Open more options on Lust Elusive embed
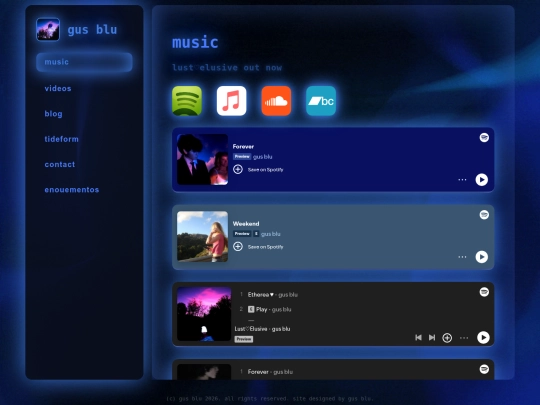 [x=464, y=338]
